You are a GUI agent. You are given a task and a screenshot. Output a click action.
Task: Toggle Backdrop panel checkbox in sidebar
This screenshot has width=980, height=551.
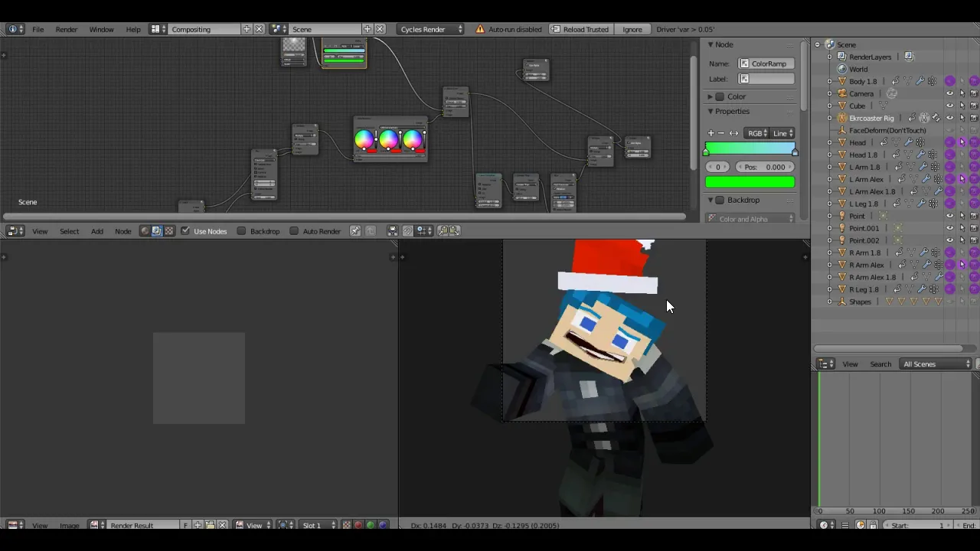(x=720, y=201)
